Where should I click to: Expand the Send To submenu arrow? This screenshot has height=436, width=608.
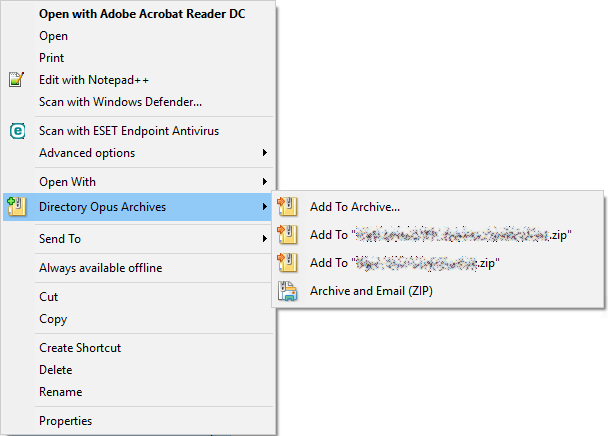pyautogui.click(x=264, y=238)
